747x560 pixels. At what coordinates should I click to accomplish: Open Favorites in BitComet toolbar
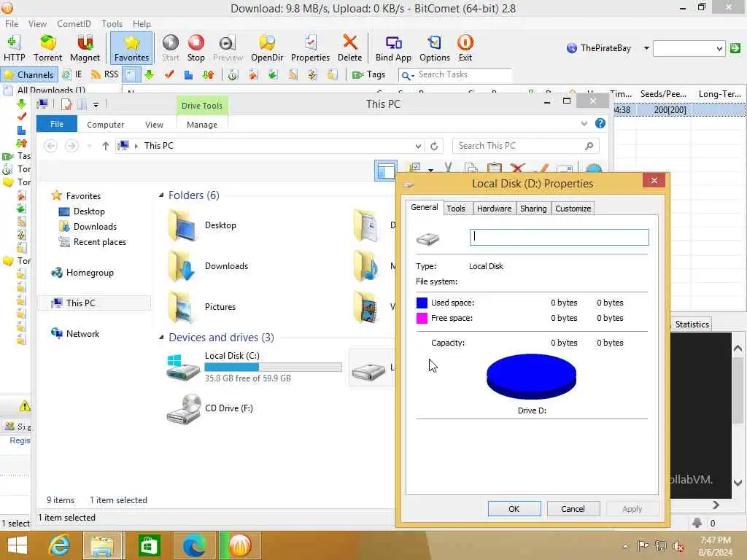pyautogui.click(x=131, y=48)
